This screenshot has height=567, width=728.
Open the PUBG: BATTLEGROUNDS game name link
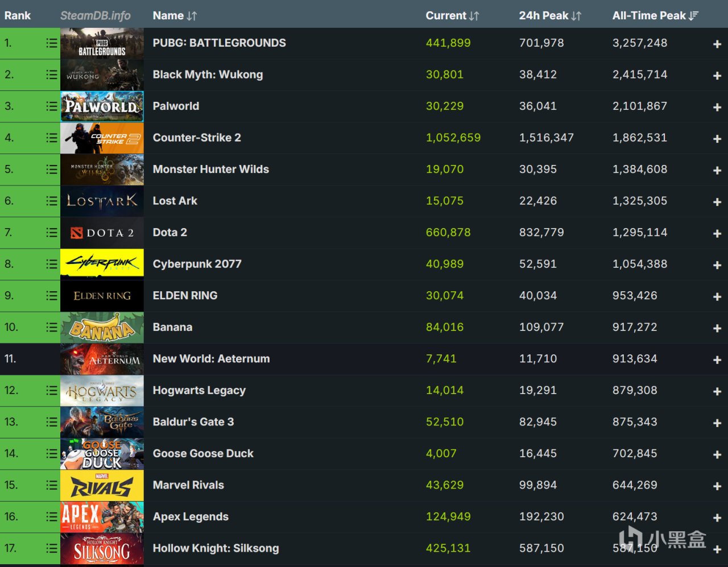pyautogui.click(x=220, y=43)
